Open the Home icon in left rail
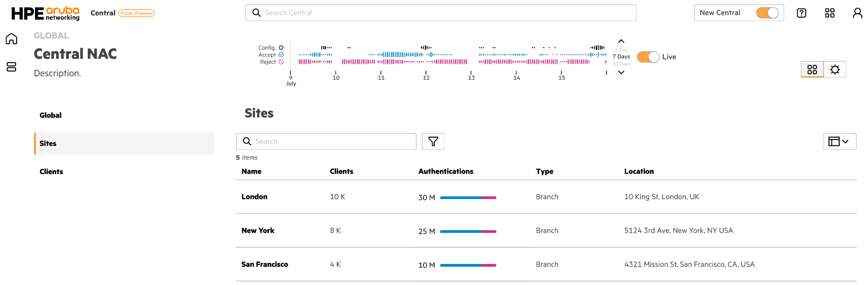This screenshot has height=285, width=868. tap(11, 39)
